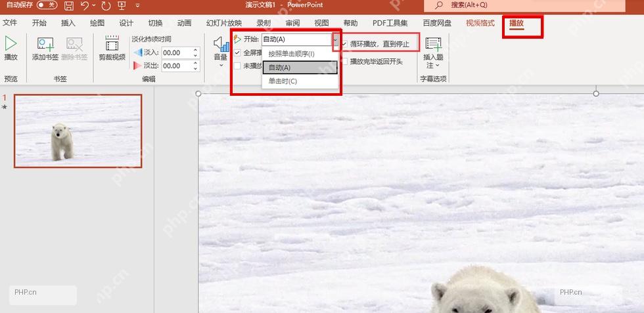Viewport: 644px width, 313px height.
Task: Toggle the 循环播放，直到停止 loop checkbox
Action: pyautogui.click(x=344, y=43)
